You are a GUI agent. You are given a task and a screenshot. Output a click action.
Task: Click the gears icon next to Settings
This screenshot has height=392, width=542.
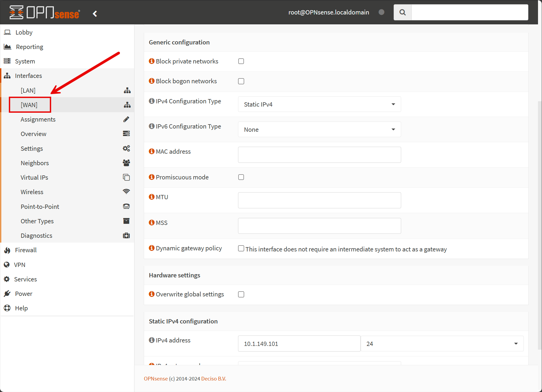126,148
